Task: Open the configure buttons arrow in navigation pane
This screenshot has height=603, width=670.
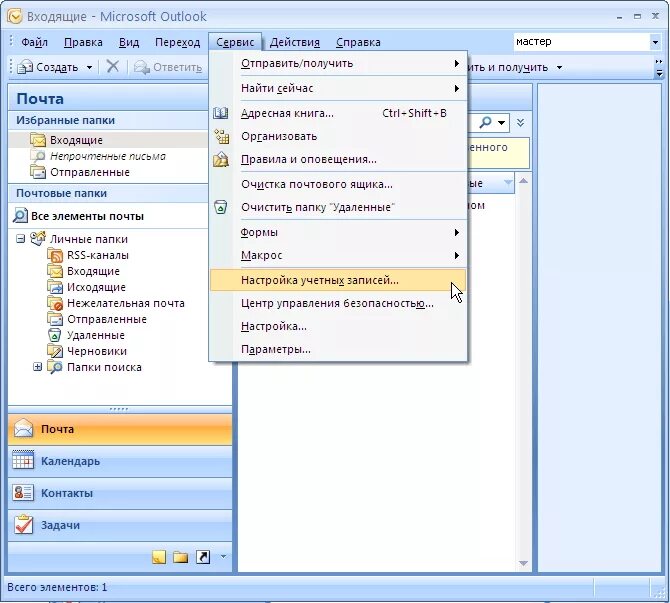Action: [223, 556]
